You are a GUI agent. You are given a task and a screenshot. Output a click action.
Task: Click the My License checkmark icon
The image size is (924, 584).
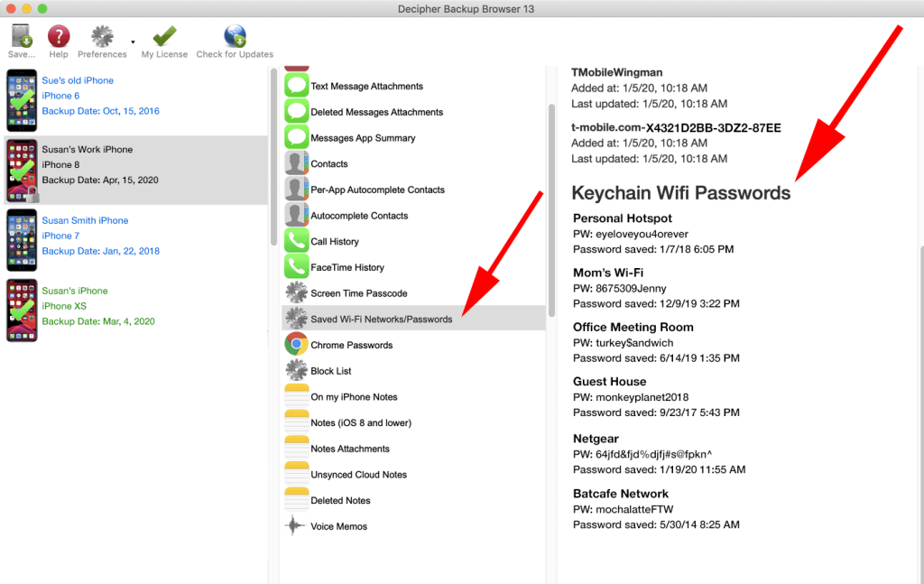tap(164, 36)
